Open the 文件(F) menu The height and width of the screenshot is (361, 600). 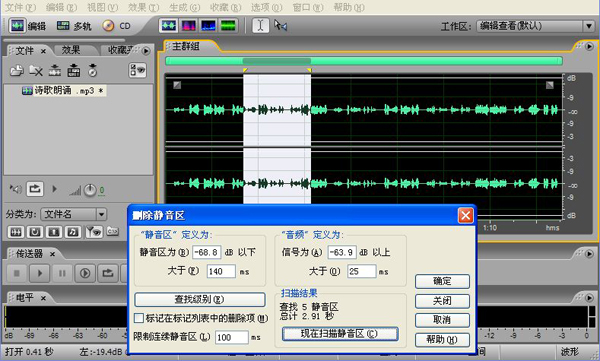click(x=20, y=7)
